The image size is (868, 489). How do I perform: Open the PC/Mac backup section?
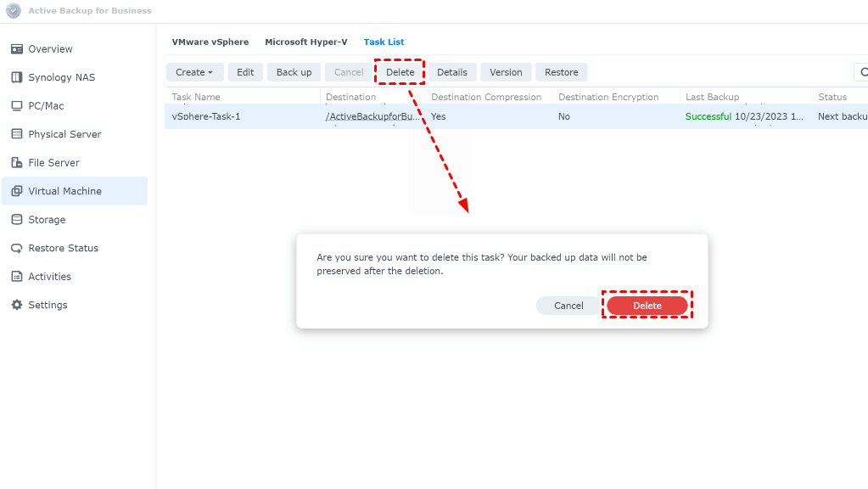[45, 105]
